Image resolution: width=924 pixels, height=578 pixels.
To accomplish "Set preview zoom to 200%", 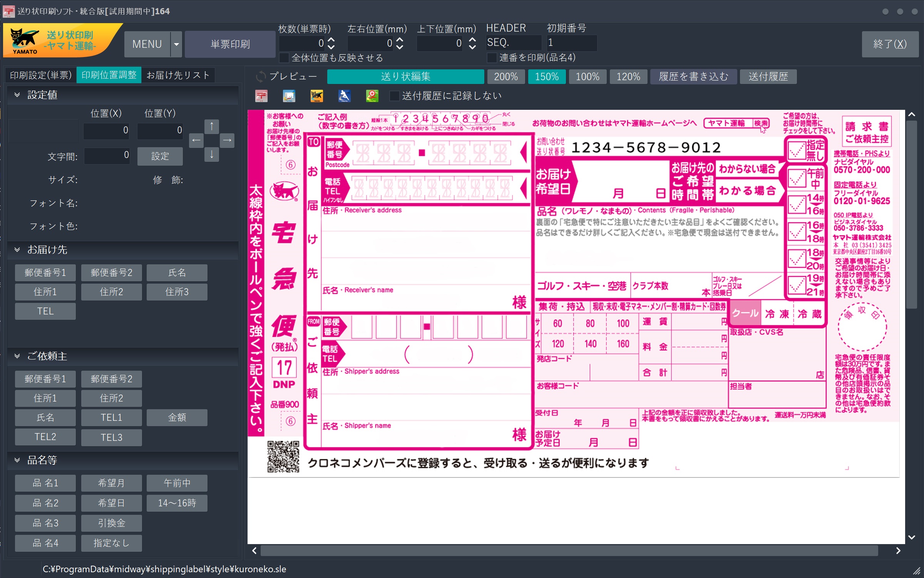I will point(506,77).
